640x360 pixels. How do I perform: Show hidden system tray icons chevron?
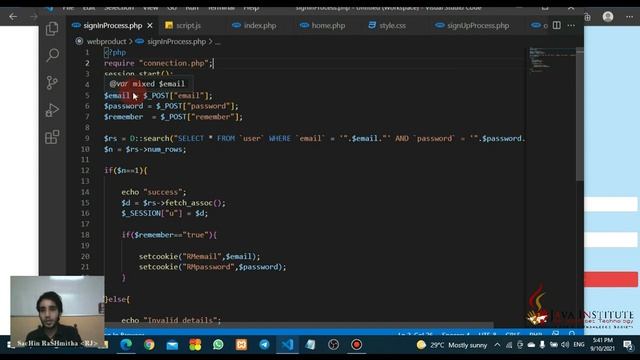(x=497, y=345)
